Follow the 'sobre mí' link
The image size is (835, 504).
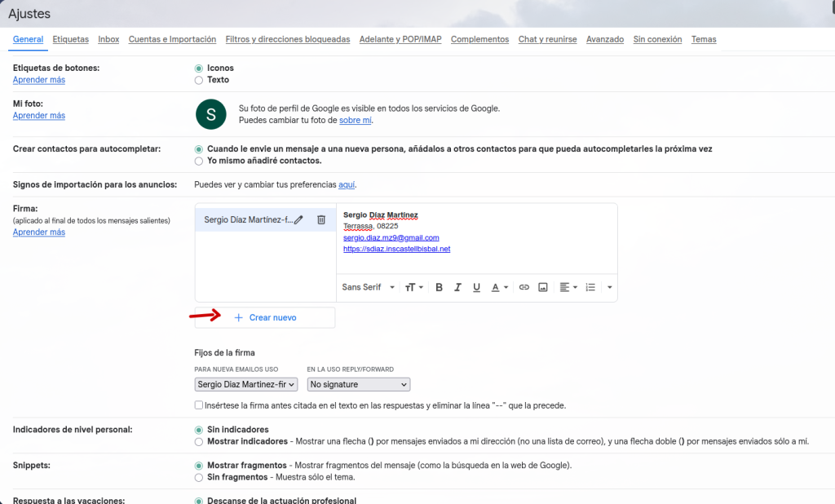click(356, 120)
